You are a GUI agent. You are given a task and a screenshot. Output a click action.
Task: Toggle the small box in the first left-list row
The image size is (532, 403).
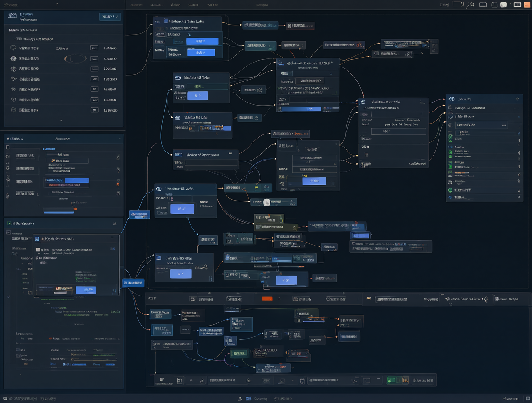pyautogui.click(x=94, y=48)
